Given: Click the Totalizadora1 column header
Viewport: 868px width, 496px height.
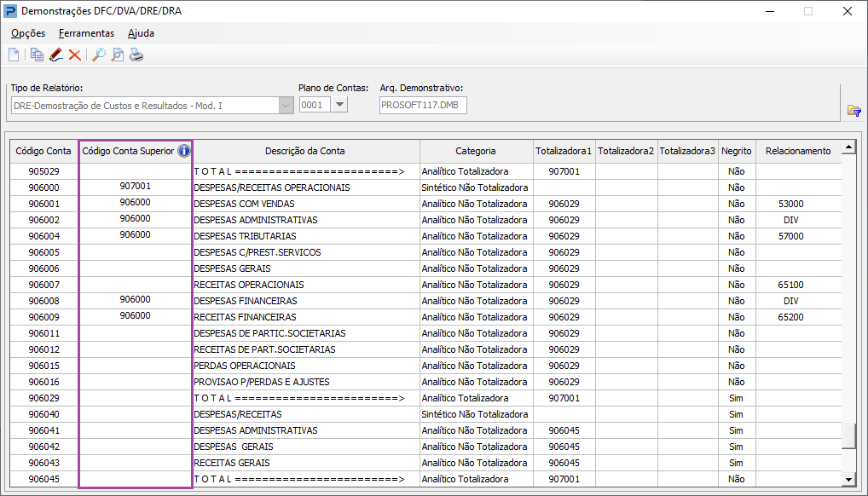Looking at the screenshot, I should coord(564,151).
